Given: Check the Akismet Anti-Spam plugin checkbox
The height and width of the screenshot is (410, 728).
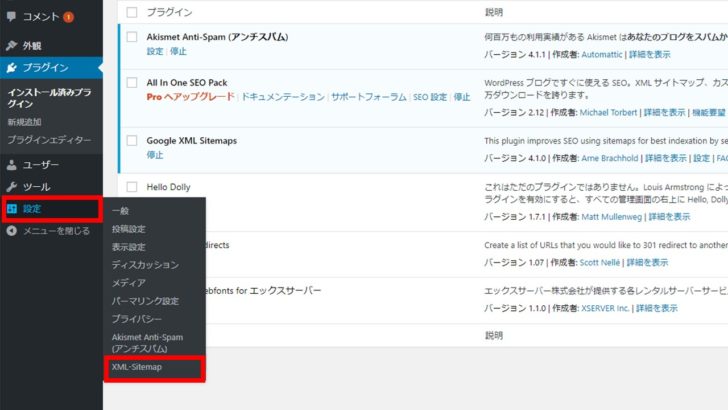Looking at the screenshot, I should (132, 37).
